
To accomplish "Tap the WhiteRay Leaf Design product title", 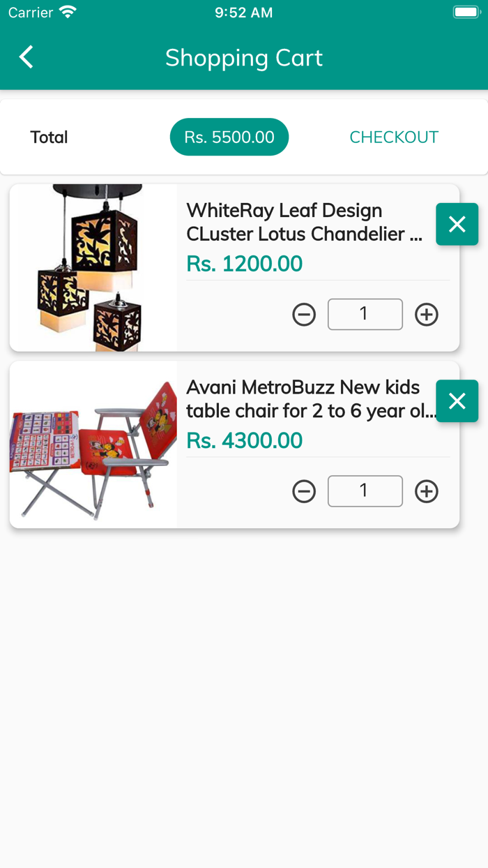I will click(304, 222).
